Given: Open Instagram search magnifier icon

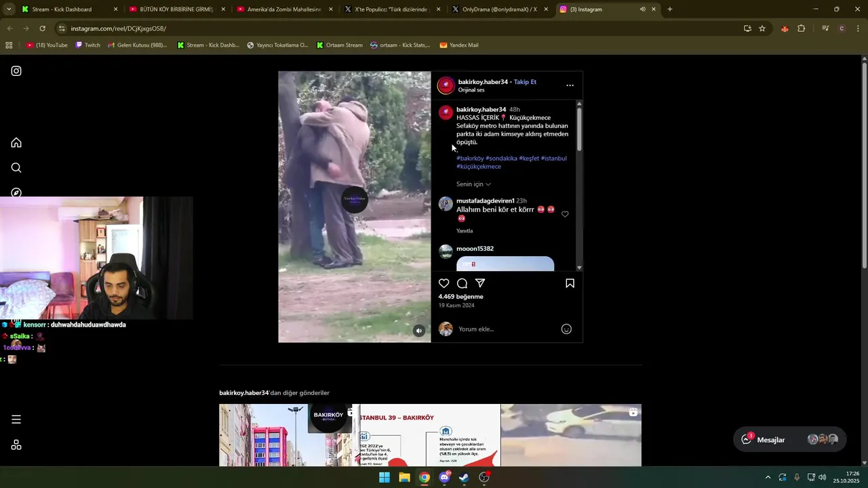Looking at the screenshot, I should pos(16,167).
